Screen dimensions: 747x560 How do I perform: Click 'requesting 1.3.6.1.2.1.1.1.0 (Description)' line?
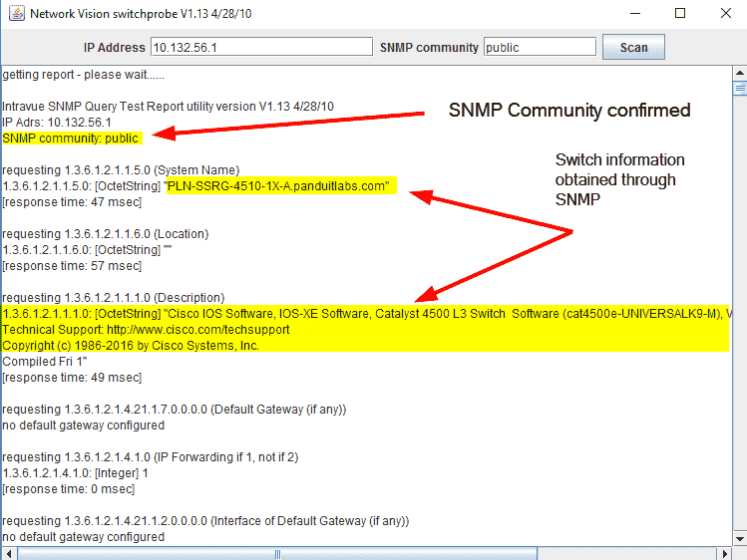pos(114,298)
